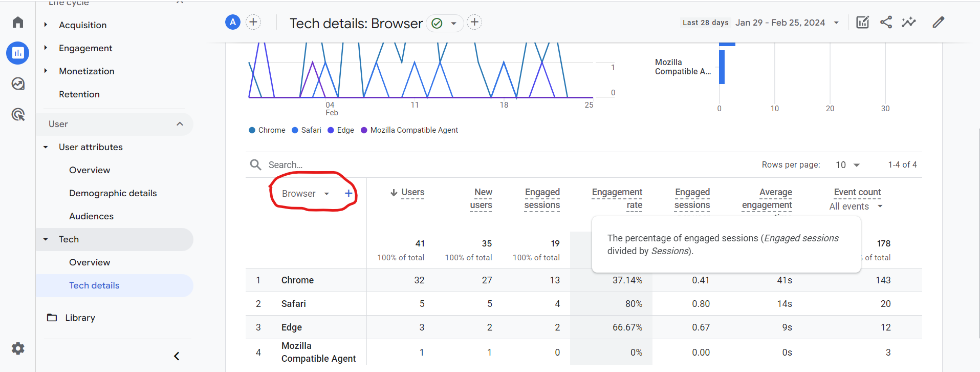Open Demographic details report

tap(113, 193)
